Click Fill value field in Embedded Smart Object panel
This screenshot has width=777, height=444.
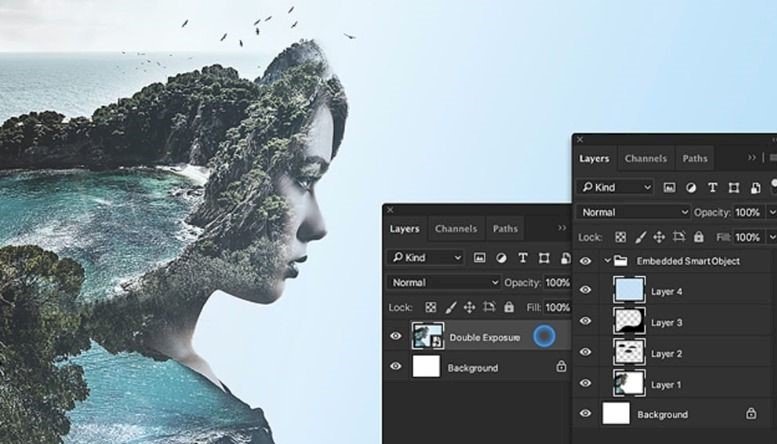[747, 237]
